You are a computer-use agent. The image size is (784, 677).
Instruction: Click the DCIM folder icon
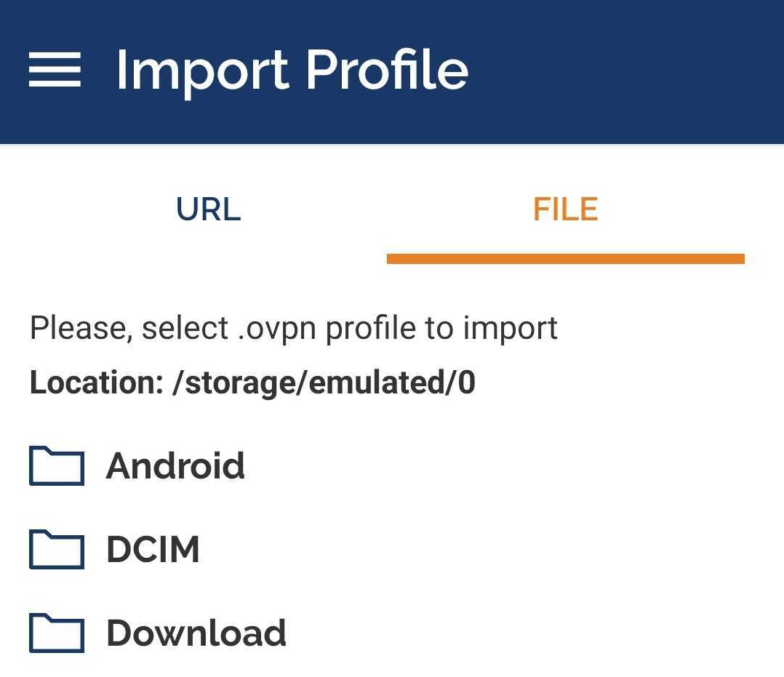pyautogui.click(x=57, y=549)
